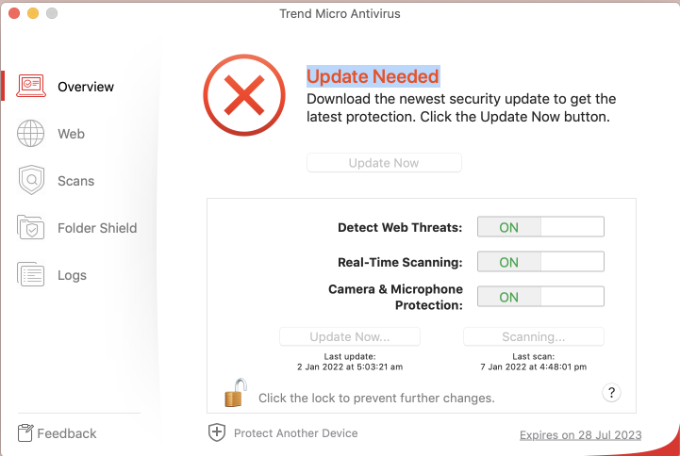Open the Logs list icon
680x456 pixels.
[x=30, y=274]
